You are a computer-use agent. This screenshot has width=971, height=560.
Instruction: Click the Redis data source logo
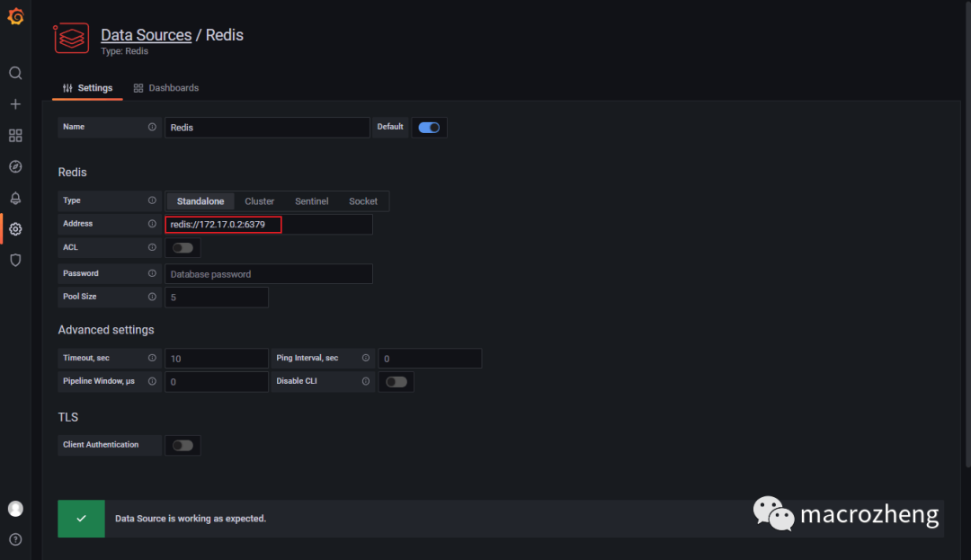pos(71,39)
